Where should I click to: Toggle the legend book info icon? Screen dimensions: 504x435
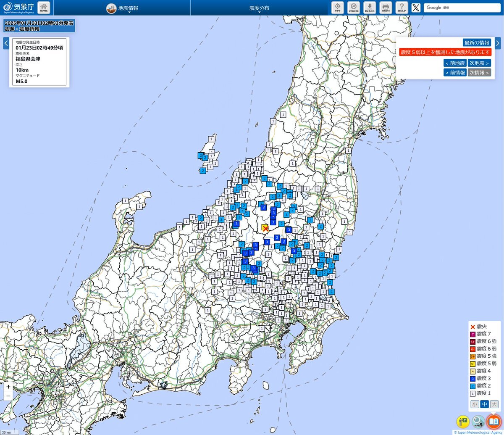click(493, 421)
